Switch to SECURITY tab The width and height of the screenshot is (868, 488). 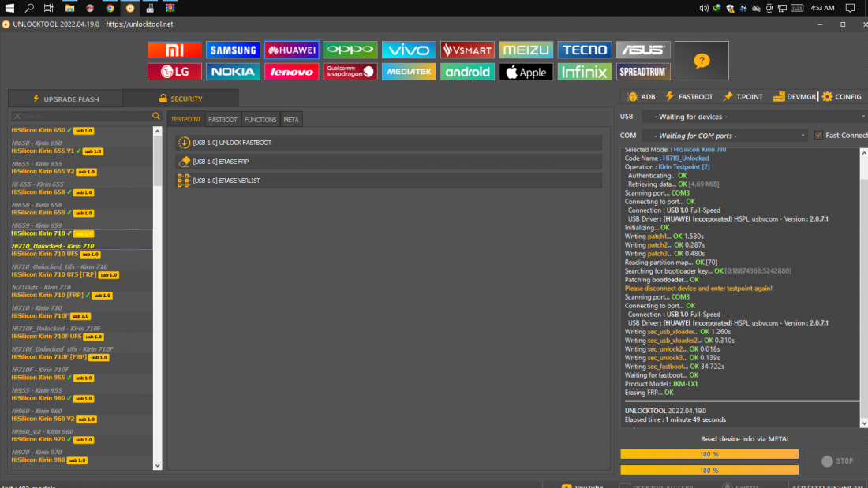click(181, 99)
